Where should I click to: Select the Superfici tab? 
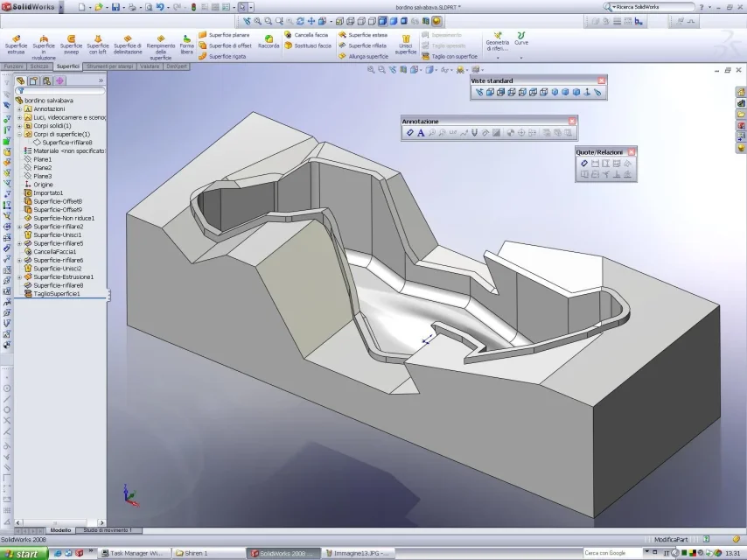[67, 66]
